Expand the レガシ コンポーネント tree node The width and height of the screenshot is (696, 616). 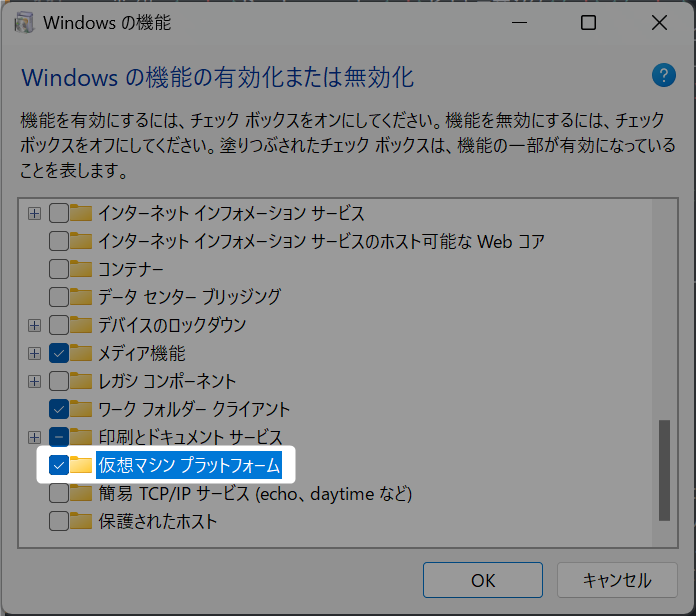tap(34, 381)
